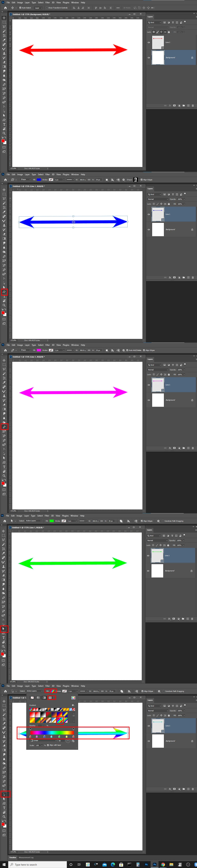The height and width of the screenshot is (868, 197).
Task: Toggle Show Transform Controls in red-arrow window
Action: [x=47, y=8]
